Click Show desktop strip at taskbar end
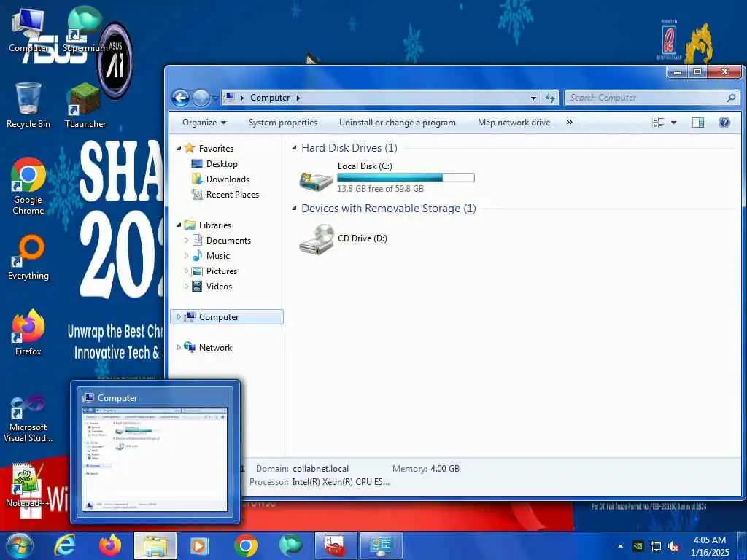The width and height of the screenshot is (747, 560). (x=742, y=545)
